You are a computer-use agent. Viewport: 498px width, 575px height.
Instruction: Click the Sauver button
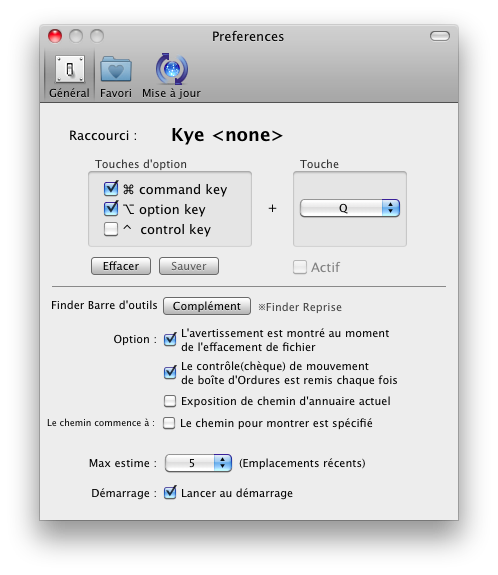(x=189, y=266)
